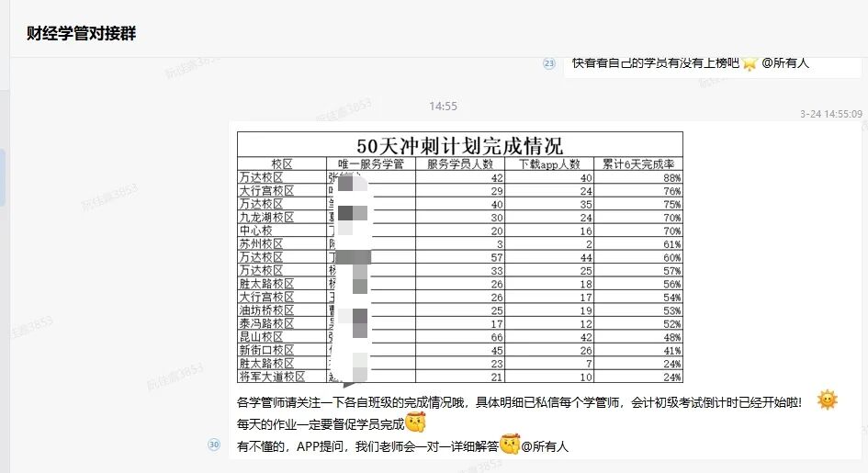Click the 41% completion rate cell
Viewport: 868px width, 473px height.
(638, 350)
